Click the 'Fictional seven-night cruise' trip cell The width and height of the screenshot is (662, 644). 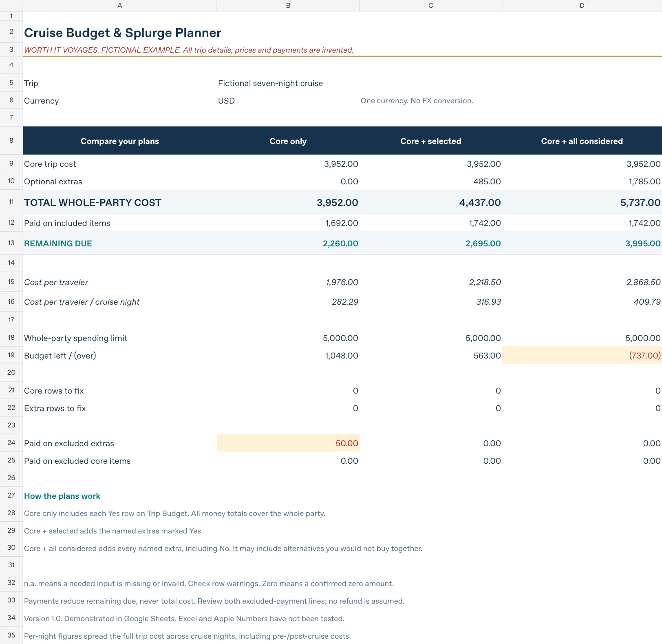[271, 83]
